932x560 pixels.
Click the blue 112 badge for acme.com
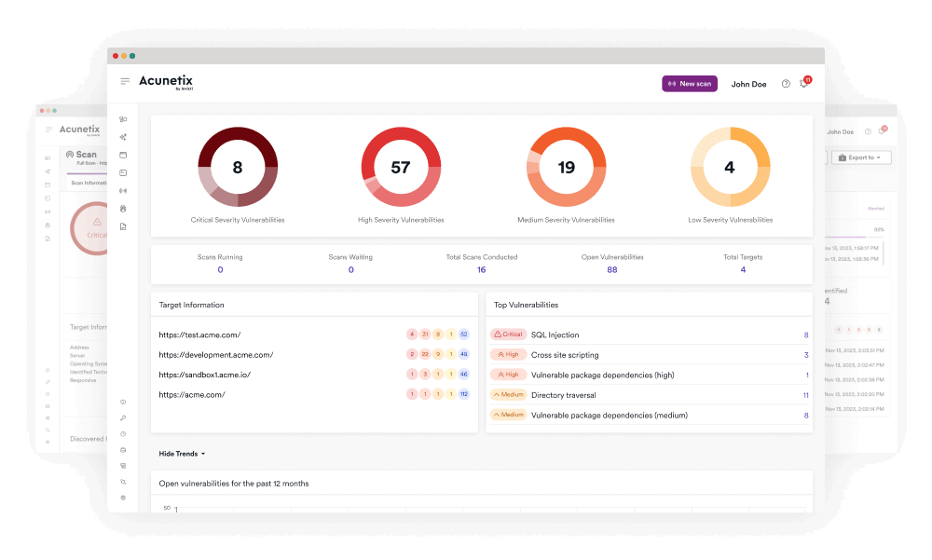(x=464, y=395)
